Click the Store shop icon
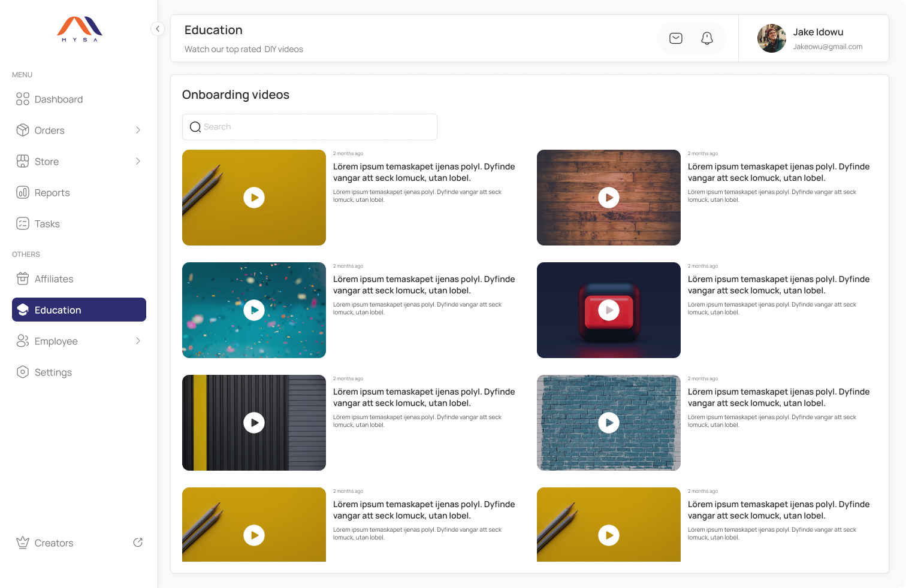Image resolution: width=906 pixels, height=588 pixels. click(x=23, y=161)
